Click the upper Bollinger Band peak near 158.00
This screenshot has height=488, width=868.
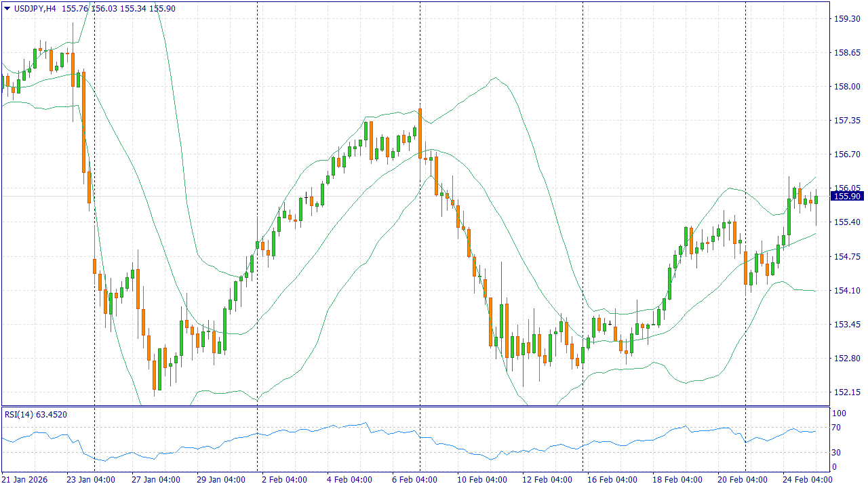click(x=494, y=79)
